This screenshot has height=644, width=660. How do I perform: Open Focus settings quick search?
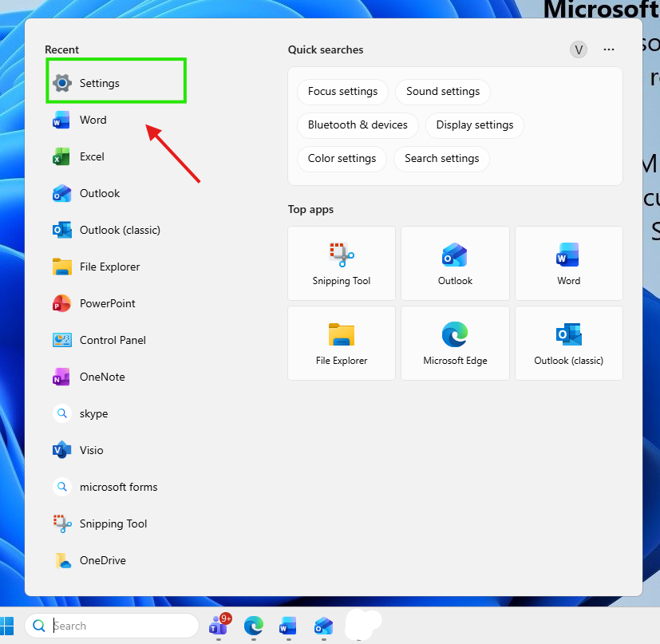click(x=342, y=92)
